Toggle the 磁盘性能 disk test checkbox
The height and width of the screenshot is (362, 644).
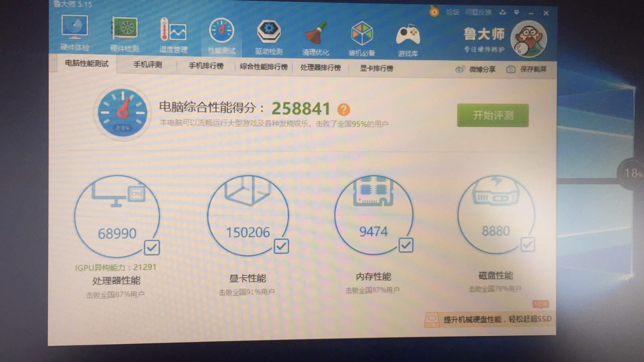click(x=527, y=244)
